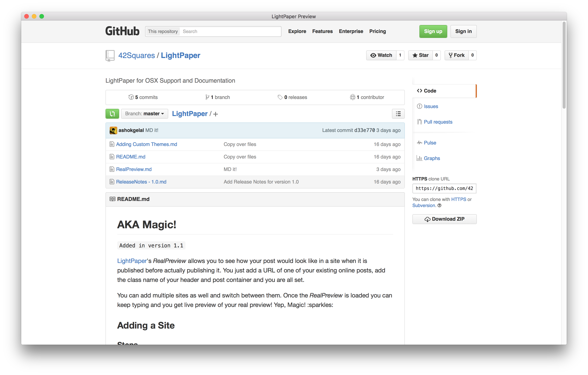This screenshot has height=375, width=588.
Task: Click the GitHub logo
Action: [122, 31]
